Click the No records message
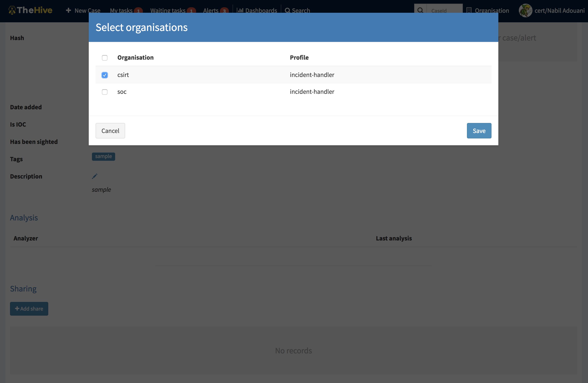This screenshot has width=588, height=383. click(x=294, y=351)
